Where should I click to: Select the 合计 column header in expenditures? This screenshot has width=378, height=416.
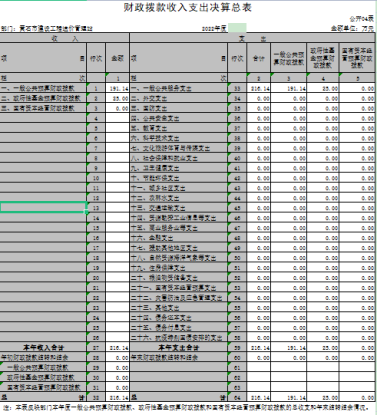[258, 58]
